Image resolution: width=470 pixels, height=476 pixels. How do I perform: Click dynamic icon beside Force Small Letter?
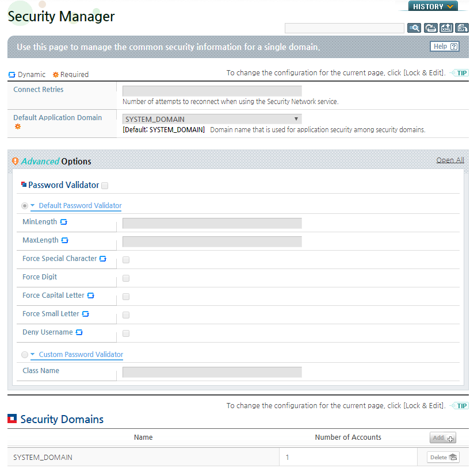[85, 314]
